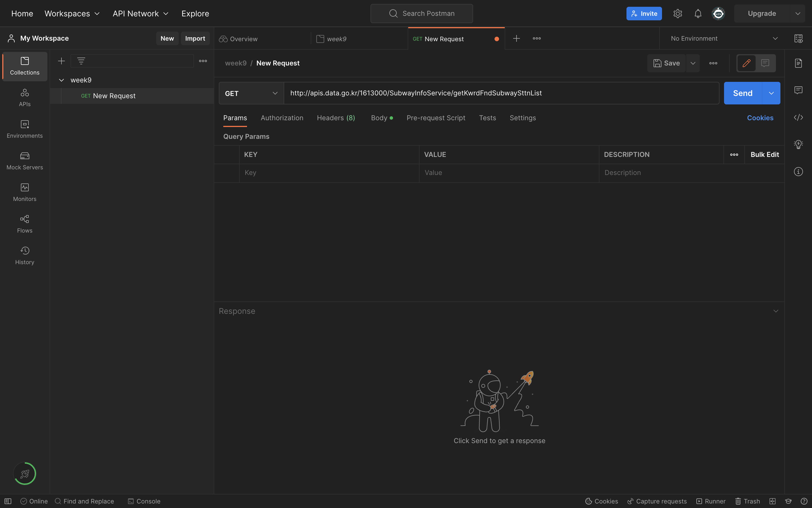Image resolution: width=812 pixels, height=508 pixels.
Task: Click two-pane layout icon in status bar
Action: 773,501
